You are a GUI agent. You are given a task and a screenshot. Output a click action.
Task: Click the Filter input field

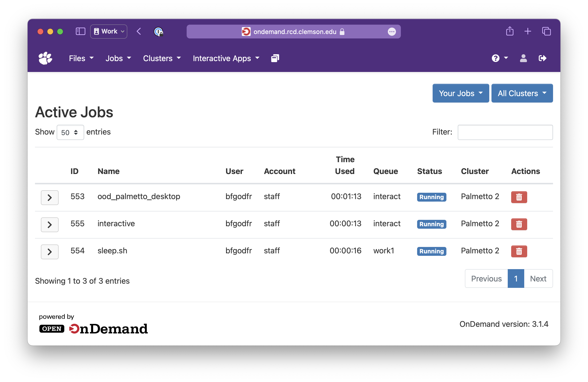click(505, 132)
